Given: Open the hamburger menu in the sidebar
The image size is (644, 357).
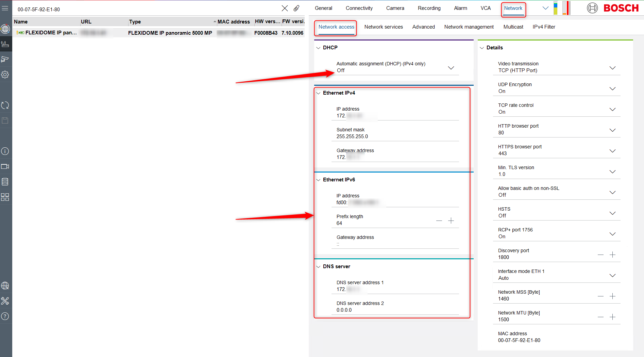Looking at the screenshot, I should (5, 7).
